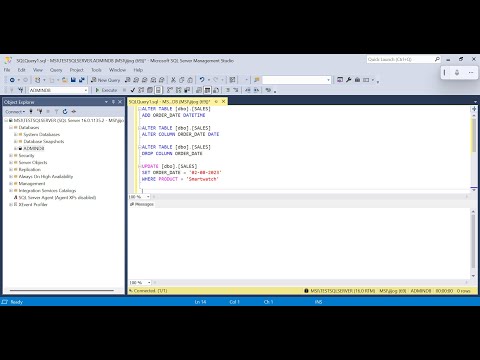Viewport: 480px width, 360px height.
Task: Switch output to Results to File
Action: coord(216,90)
